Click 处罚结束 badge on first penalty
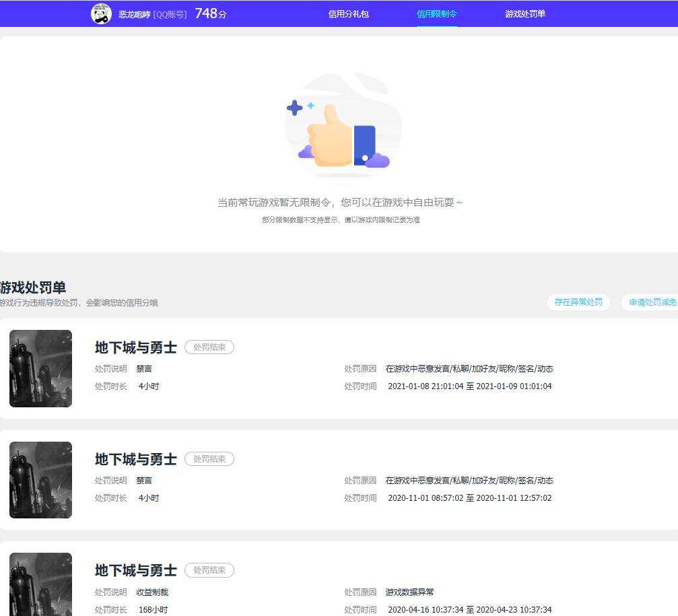 click(x=209, y=347)
